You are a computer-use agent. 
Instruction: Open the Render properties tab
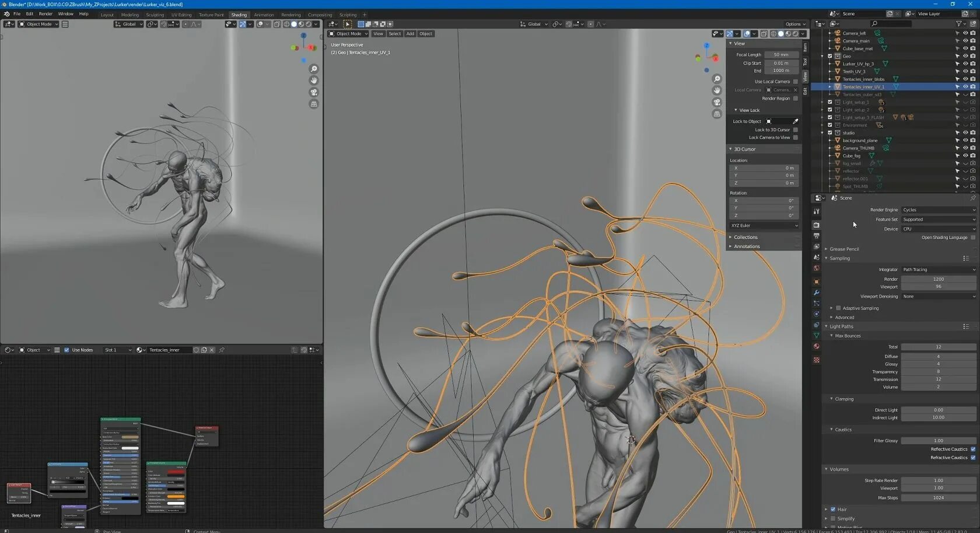[x=817, y=225]
